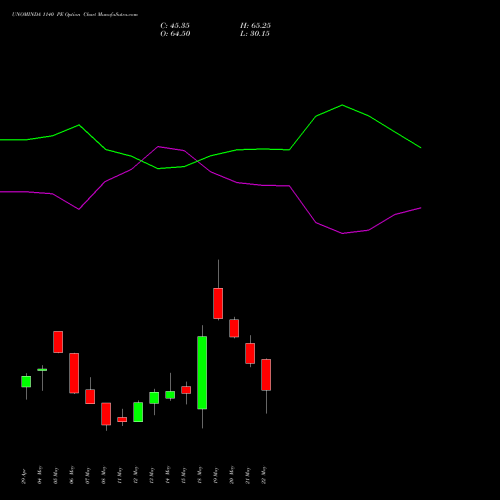500x500 pixels.
Task: Click the red candle for 07 May
Action: [x=90, y=396]
